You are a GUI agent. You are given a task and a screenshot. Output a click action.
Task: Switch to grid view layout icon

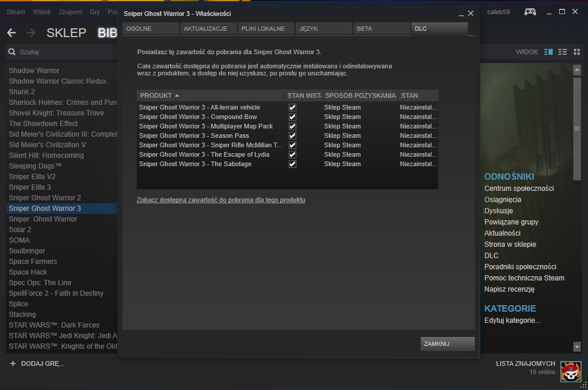tap(577, 52)
